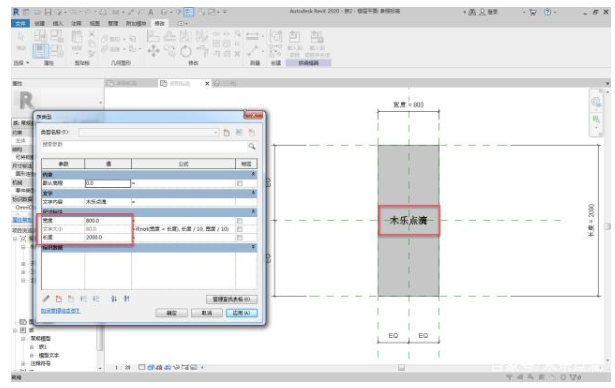Viewport: 615px width, 388px height.
Task: Click the Family Types icon in the Properties panel
Action: [40, 51]
